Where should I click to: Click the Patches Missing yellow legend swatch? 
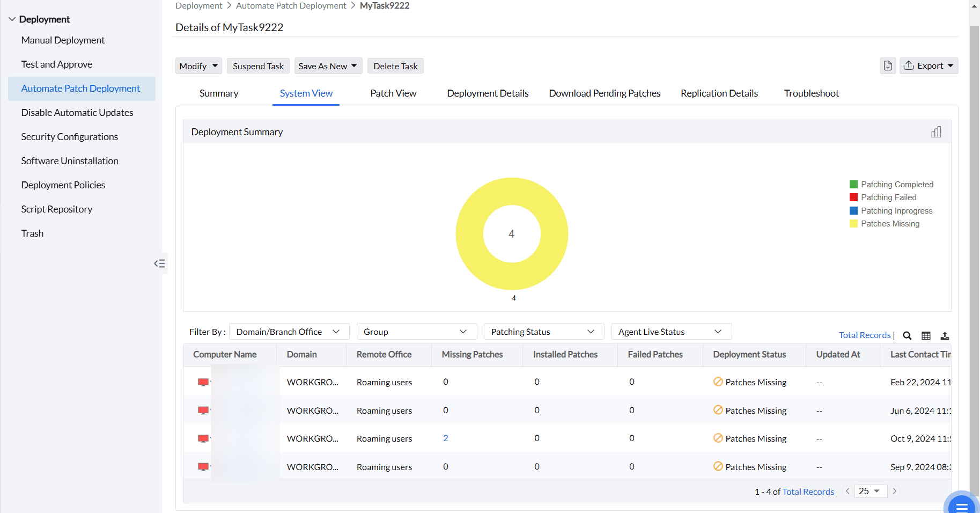tap(853, 224)
